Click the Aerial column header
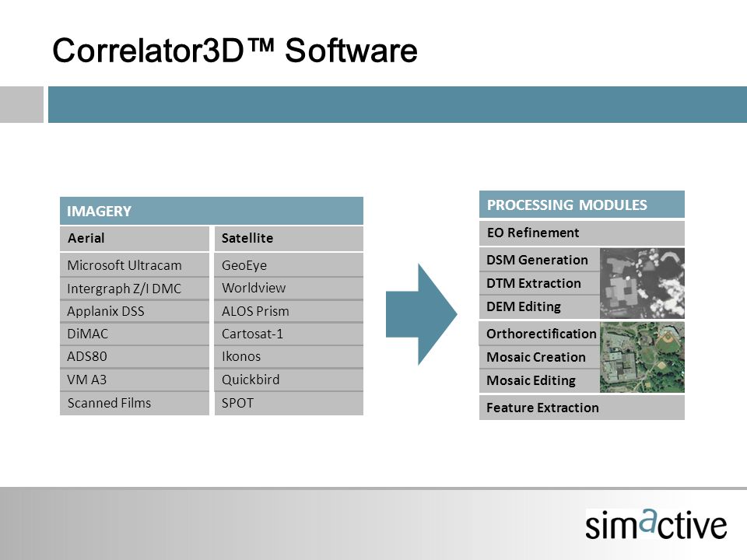Image resolution: width=747 pixels, height=560 pixels. coord(135,239)
